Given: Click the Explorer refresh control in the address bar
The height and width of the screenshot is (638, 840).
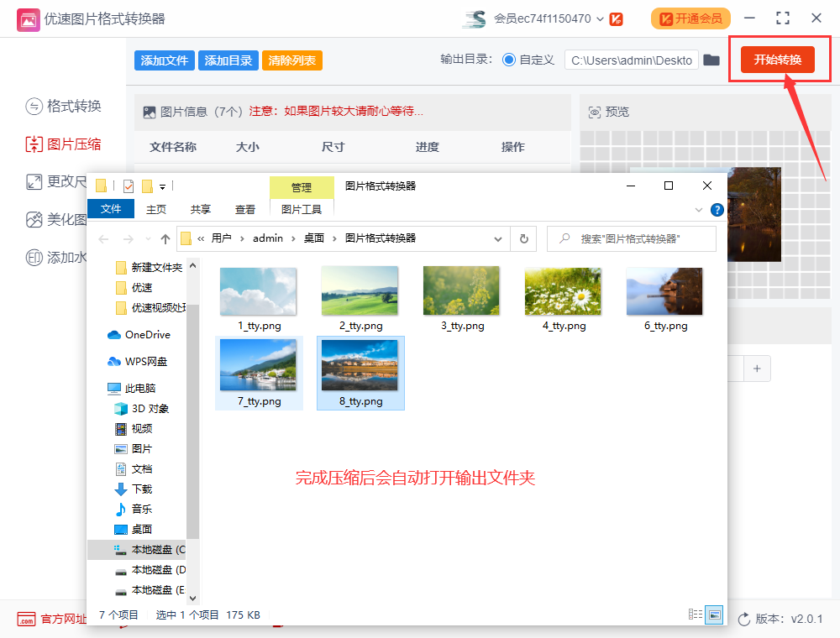Looking at the screenshot, I should click(523, 238).
